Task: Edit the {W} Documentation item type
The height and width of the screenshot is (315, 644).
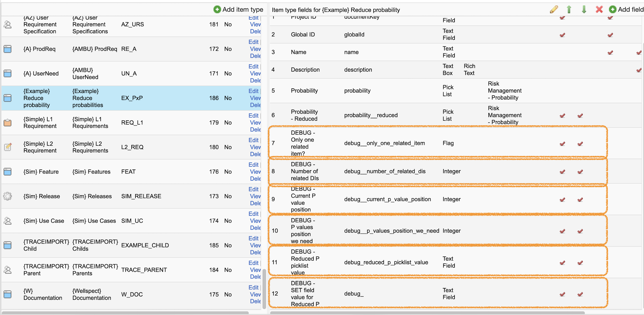Action: (254, 287)
